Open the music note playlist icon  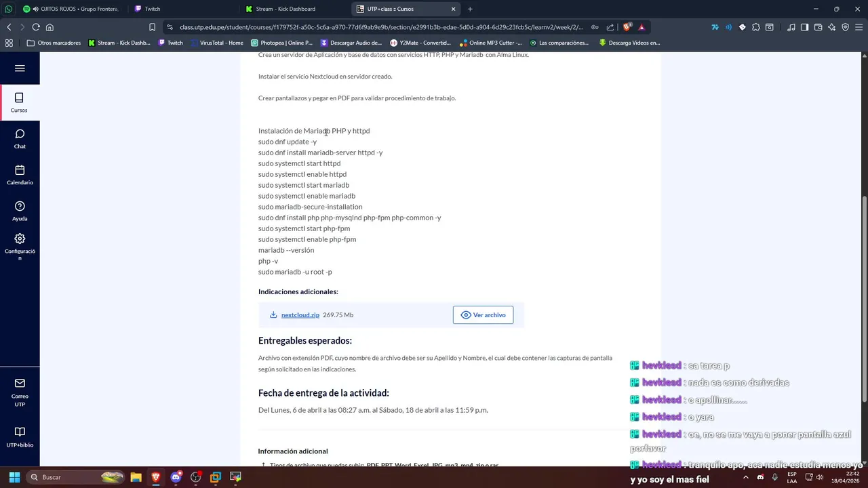(x=791, y=27)
